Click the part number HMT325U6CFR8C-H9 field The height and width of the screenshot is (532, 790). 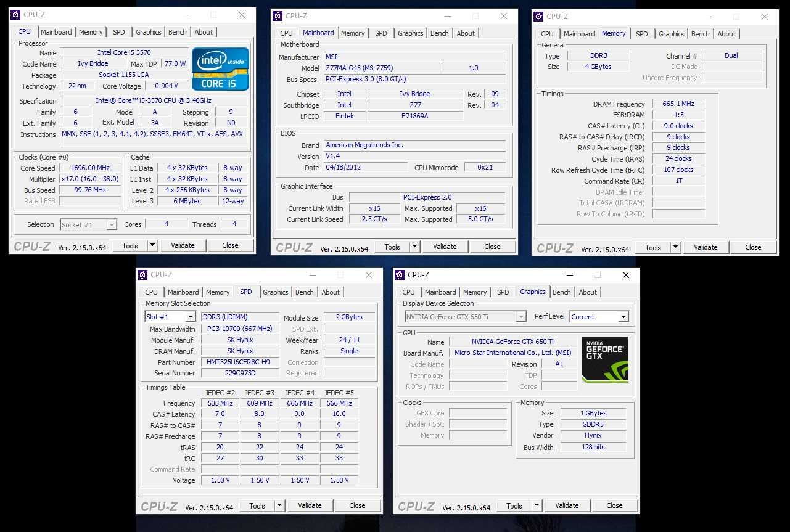pos(240,362)
